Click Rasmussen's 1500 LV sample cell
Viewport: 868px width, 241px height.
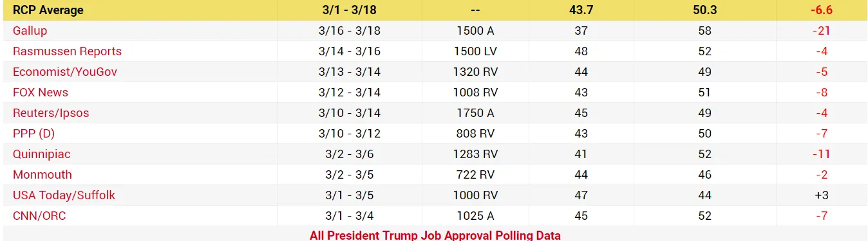(x=475, y=51)
